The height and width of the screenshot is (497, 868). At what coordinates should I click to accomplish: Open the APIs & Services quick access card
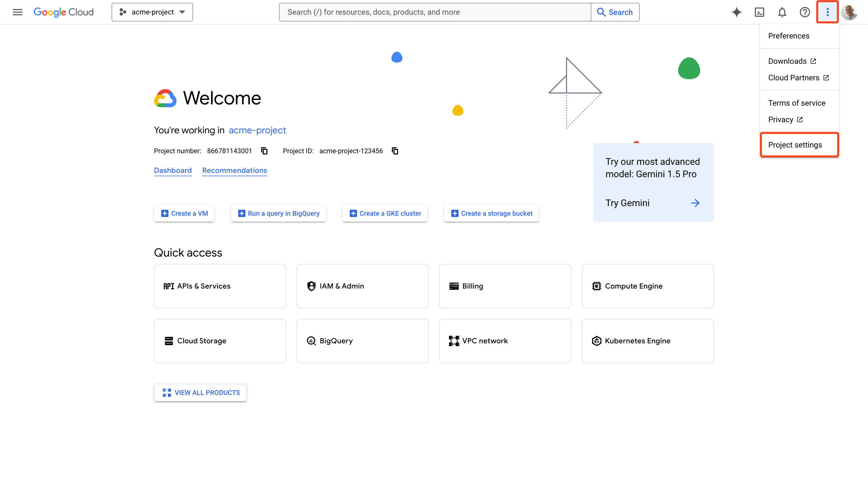(x=220, y=286)
